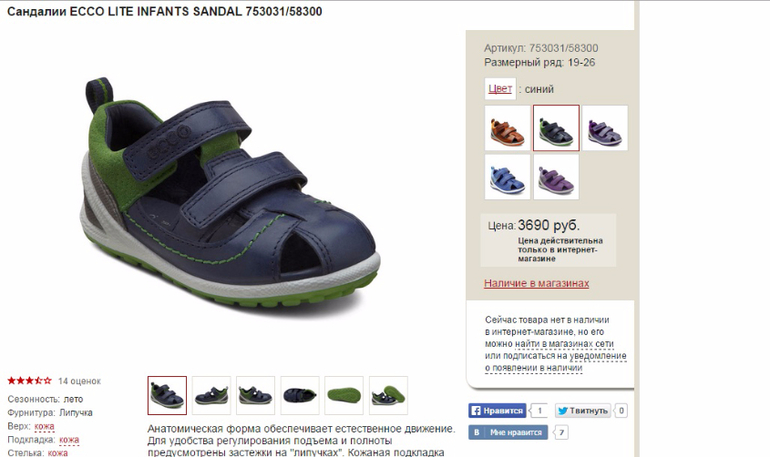Image resolution: width=770 pixels, height=457 pixels.
Task: Choose the light blue sandal color variant
Action: [x=507, y=177]
